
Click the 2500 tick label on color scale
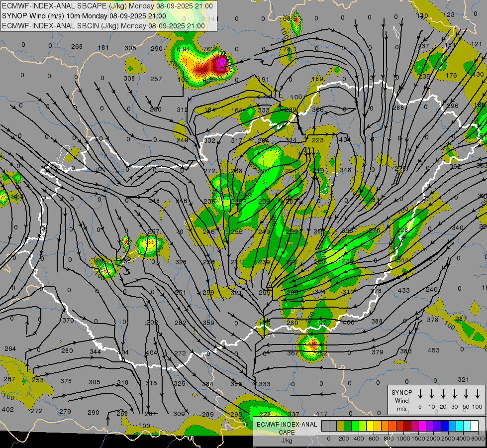[x=448, y=439]
